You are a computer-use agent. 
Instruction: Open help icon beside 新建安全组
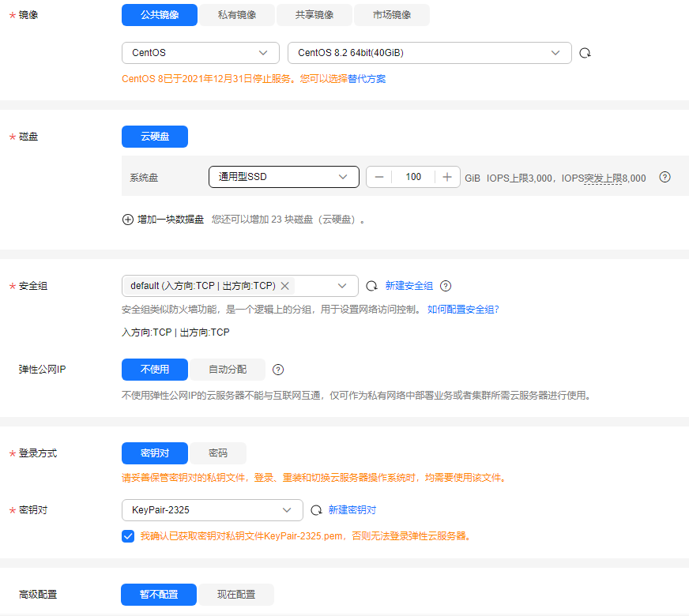pyautogui.click(x=446, y=286)
